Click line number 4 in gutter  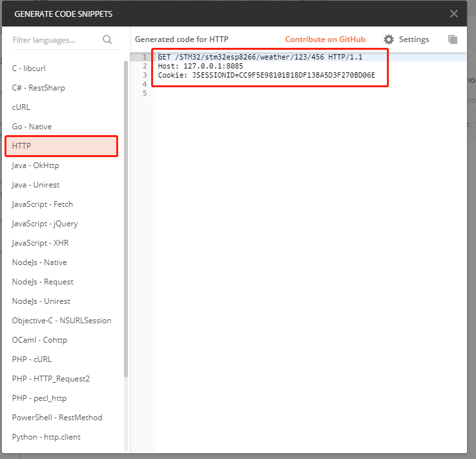tap(145, 84)
